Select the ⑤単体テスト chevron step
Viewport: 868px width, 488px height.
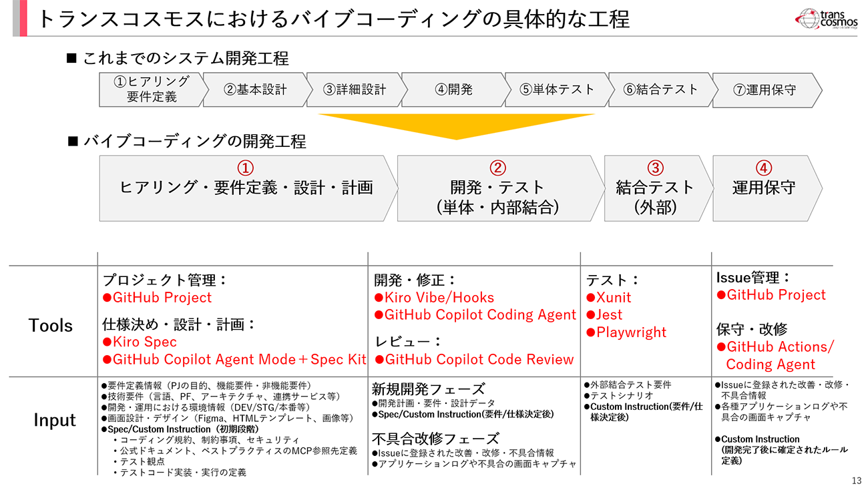tap(558, 89)
